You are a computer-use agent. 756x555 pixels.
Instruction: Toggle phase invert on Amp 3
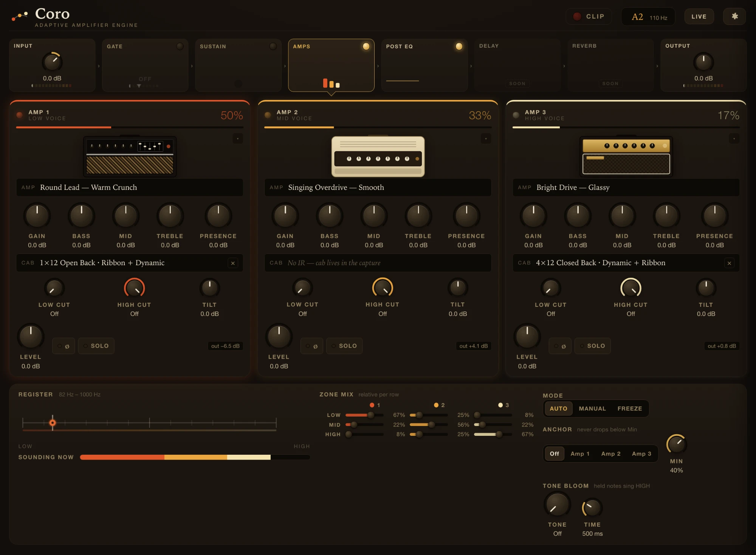pos(560,346)
